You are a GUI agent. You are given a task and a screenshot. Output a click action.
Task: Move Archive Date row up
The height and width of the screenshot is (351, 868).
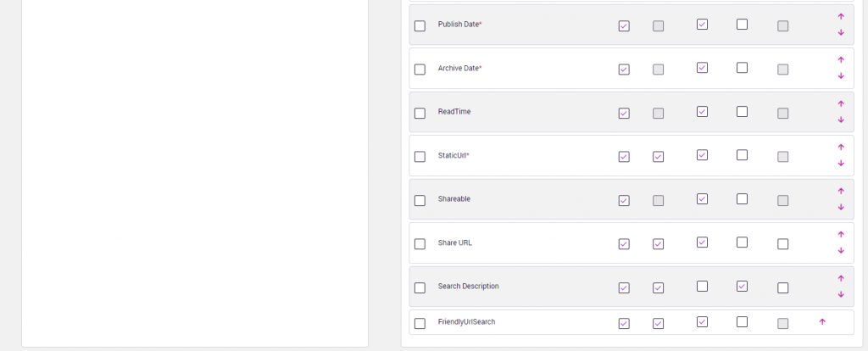tap(841, 60)
